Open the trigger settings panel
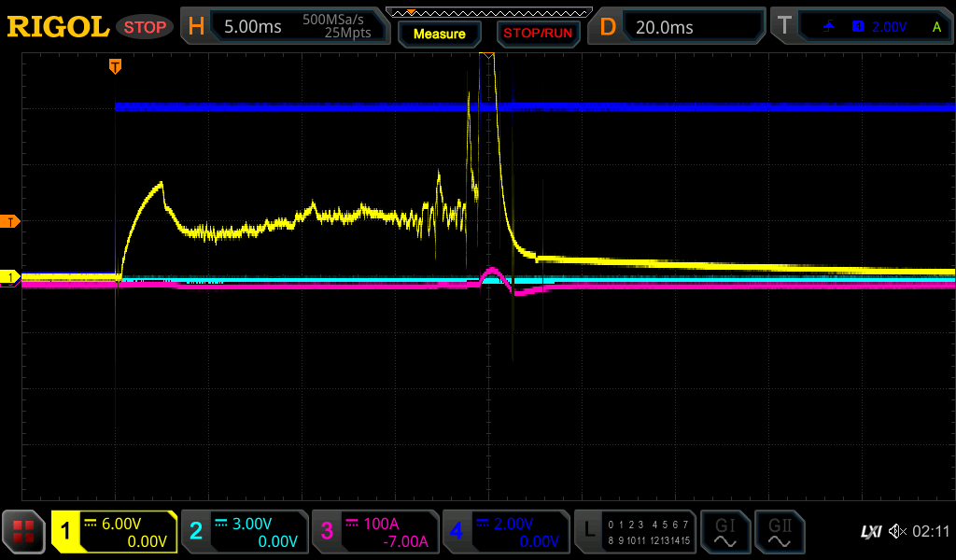 tap(861, 27)
